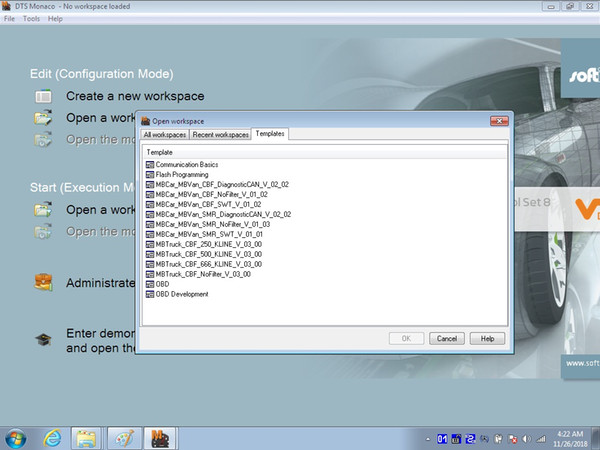Viewport: 600px width, 450px height.
Task: Click the Help button in dialog
Action: [x=487, y=339]
